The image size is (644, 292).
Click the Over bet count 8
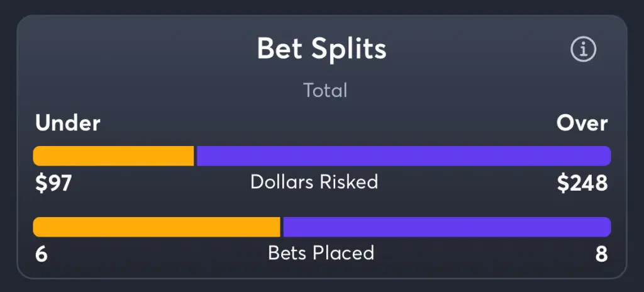601,255
